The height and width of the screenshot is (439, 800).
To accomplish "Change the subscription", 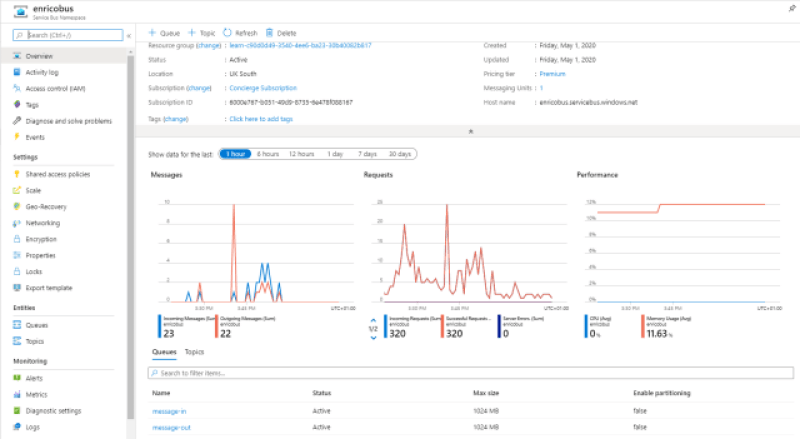I will 199,88.
